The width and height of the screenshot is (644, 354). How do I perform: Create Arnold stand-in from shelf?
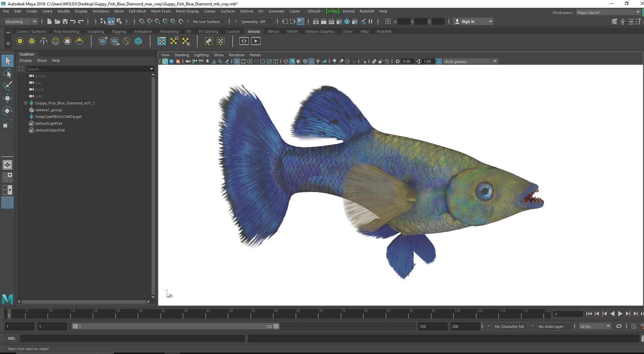[x=103, y=41]
